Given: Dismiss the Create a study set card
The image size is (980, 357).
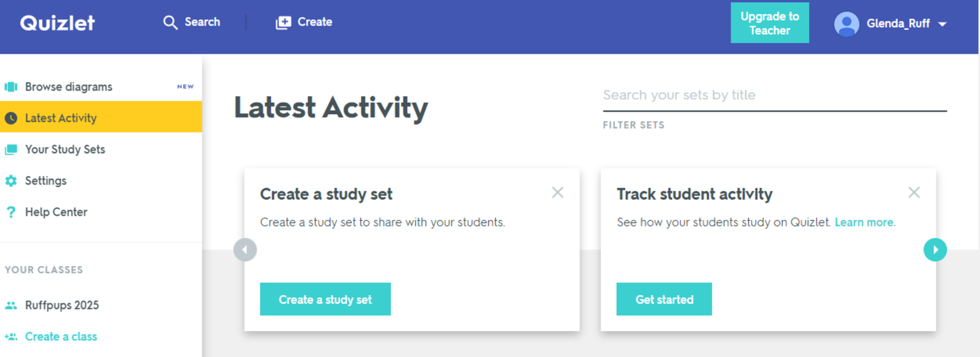Looking at the screenshot, I should [557, 193].
